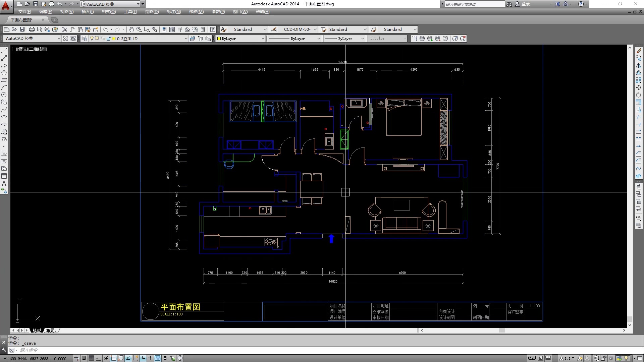Switch to the 布局1 layout tab

[51, 330]
